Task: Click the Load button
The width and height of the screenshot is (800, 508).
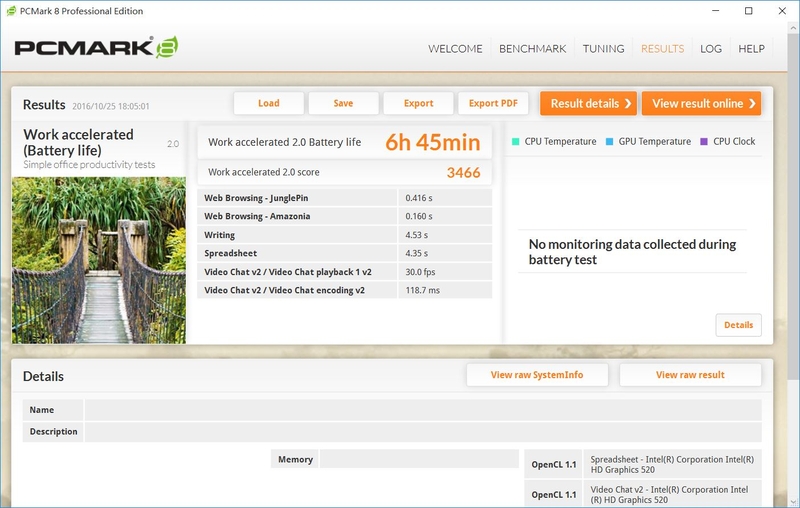Action: pos(268,103)
